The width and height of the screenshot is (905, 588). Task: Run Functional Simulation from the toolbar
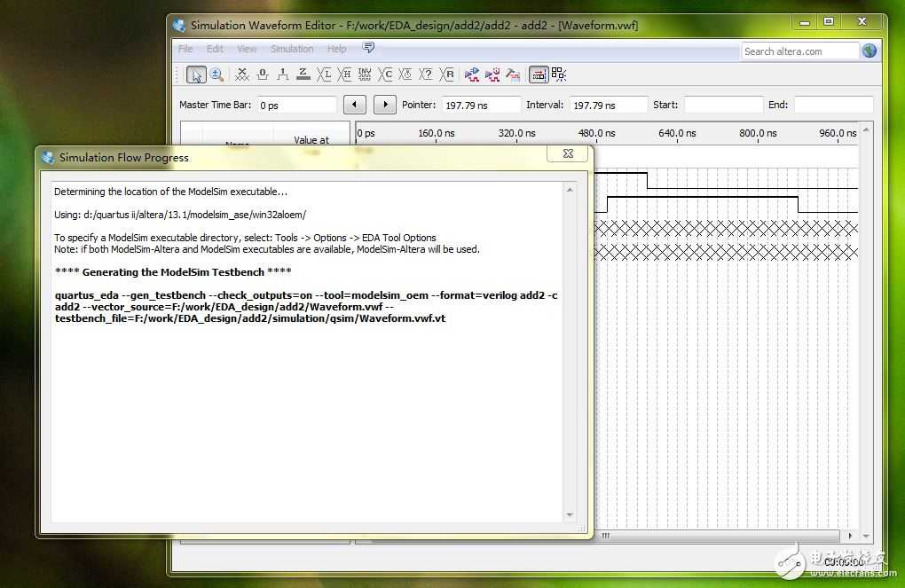point(471,74)
